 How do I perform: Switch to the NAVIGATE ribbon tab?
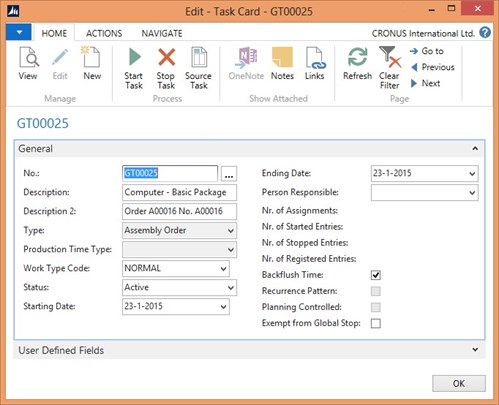(162, 33)
